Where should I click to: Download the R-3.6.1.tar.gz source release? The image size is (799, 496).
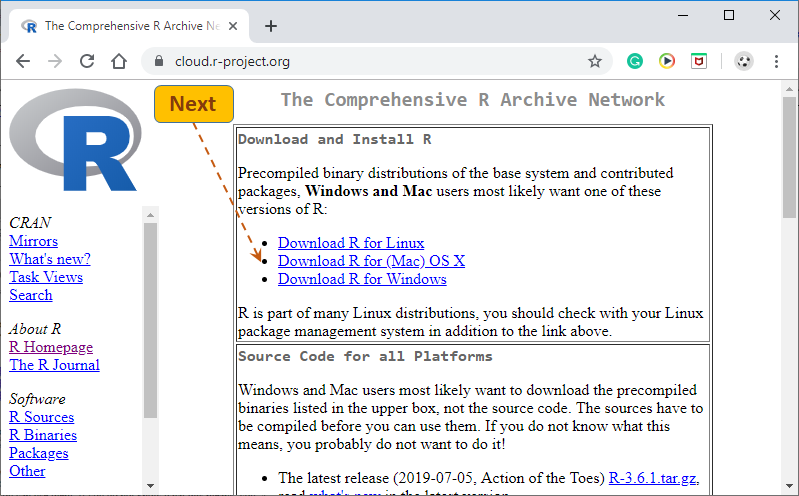point(653,478)
